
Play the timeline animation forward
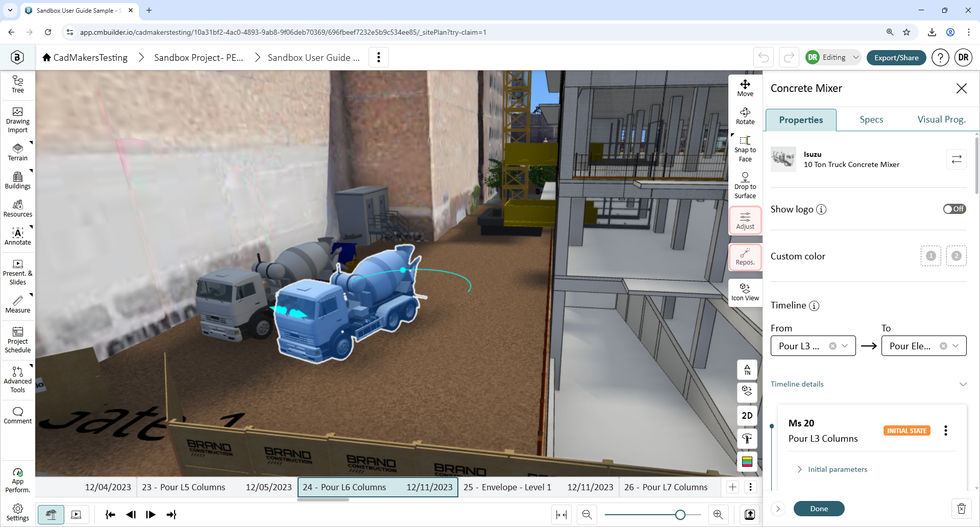151,515
